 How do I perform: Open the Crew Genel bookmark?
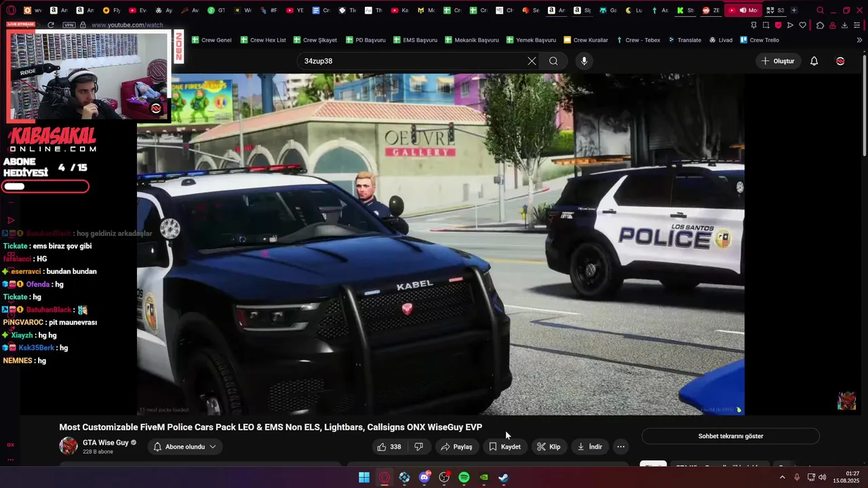click(212, 40)
